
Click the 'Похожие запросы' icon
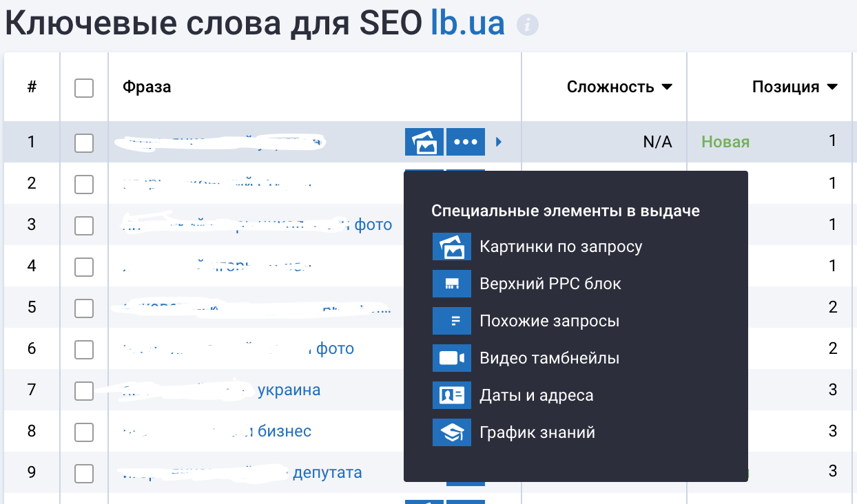452,321
